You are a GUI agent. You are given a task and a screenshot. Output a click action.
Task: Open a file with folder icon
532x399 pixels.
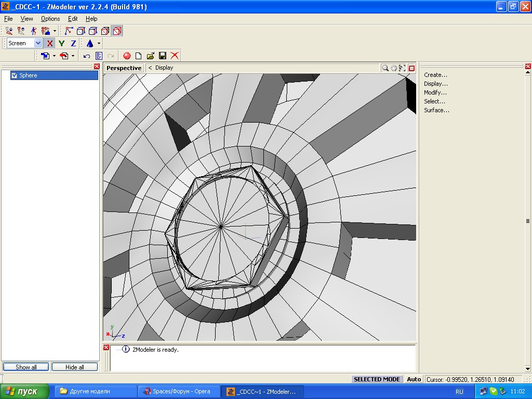[151, 56]
